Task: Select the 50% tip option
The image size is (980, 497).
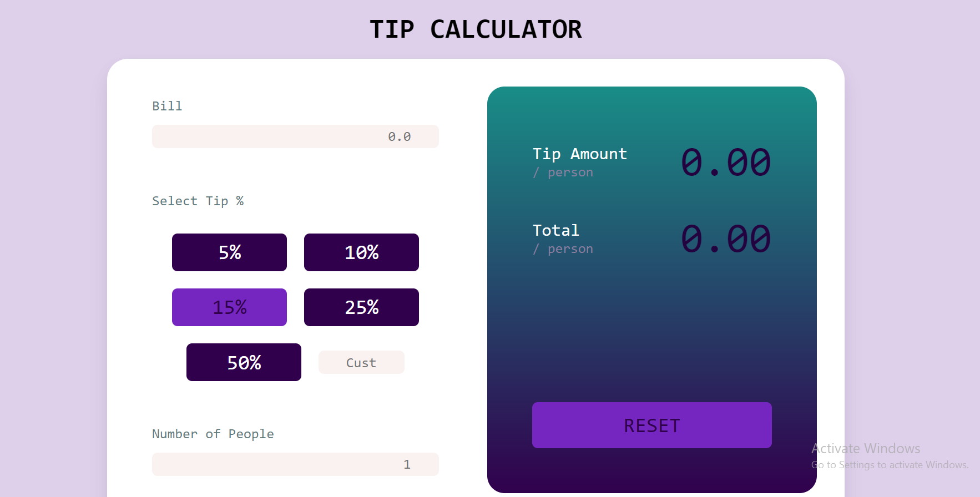Action: pyautogui.click(x=244, y=362)
